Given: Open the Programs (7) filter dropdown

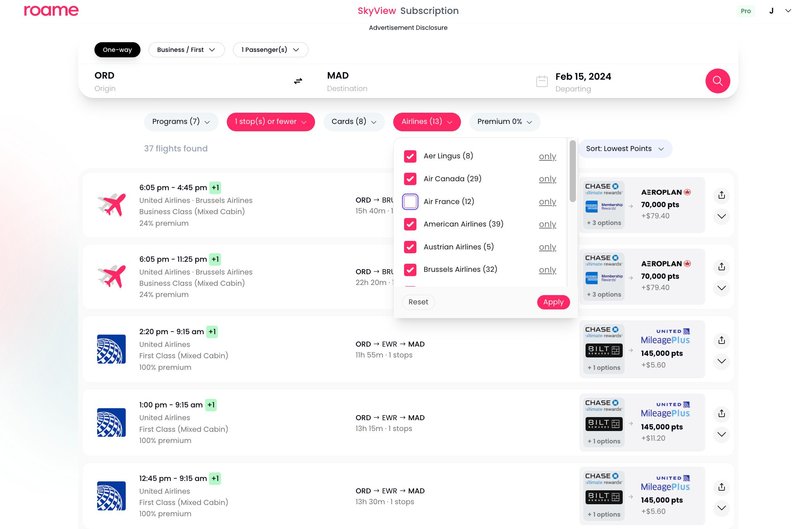Looking at the screenshot, I should 181,122.
